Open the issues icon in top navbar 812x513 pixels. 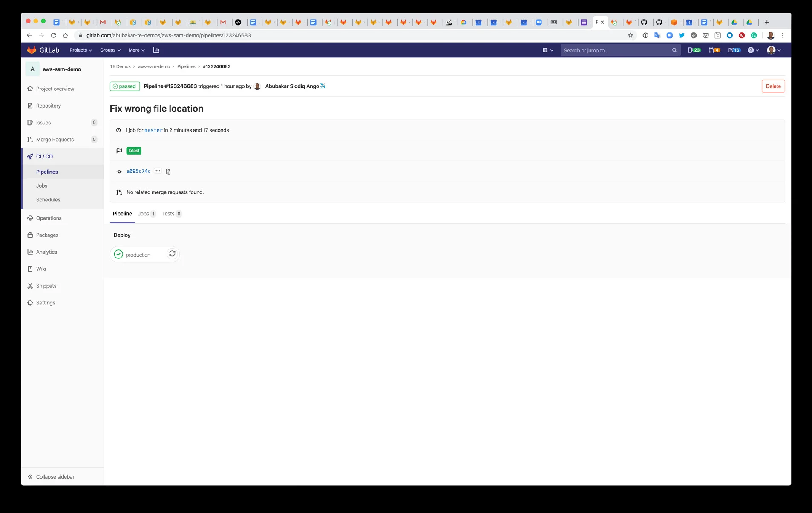pyautogui.click(x=694, y=50)
